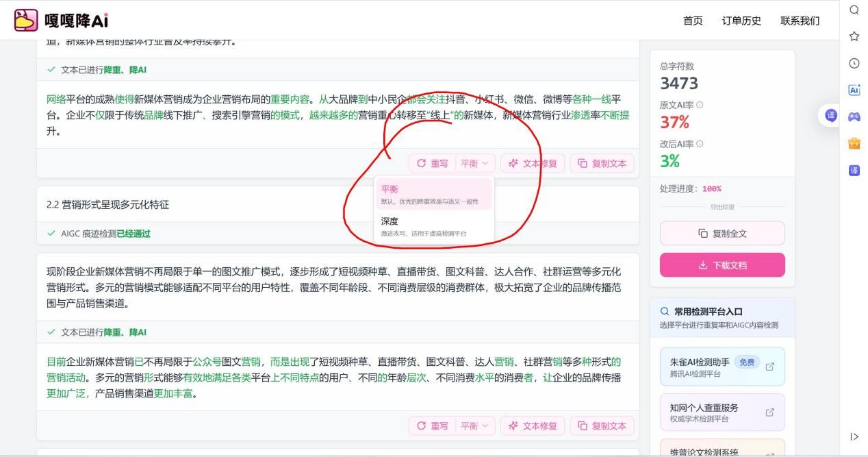The image size is (868, 457).
Task: Open 维普论文检测系统 platform card
Action: click(722, 448)
